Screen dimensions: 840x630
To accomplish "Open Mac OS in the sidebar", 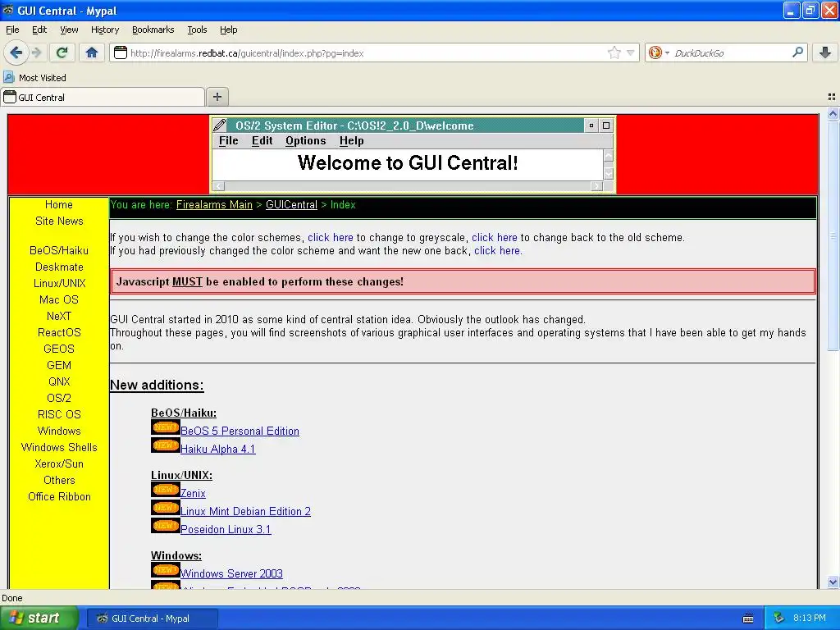I will coord(59,299).
